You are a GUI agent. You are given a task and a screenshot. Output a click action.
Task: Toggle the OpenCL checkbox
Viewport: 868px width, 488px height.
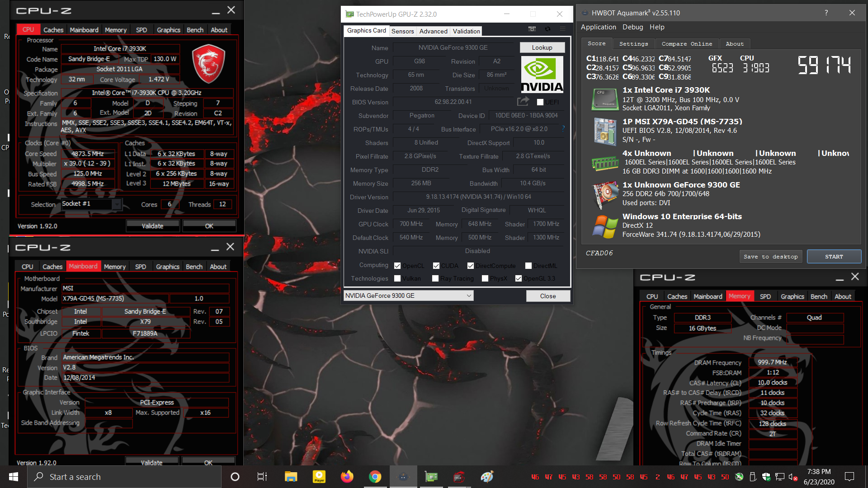(397, 266)
